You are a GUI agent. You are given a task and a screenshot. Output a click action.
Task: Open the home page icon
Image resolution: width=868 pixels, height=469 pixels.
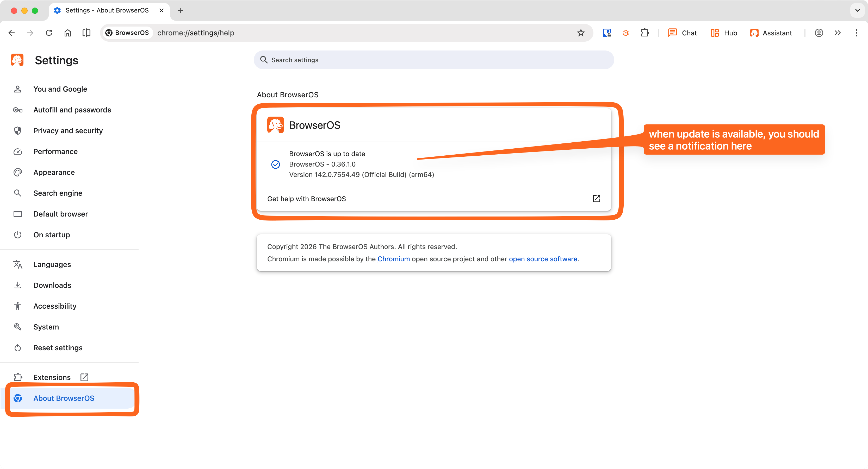coord(68,33)
